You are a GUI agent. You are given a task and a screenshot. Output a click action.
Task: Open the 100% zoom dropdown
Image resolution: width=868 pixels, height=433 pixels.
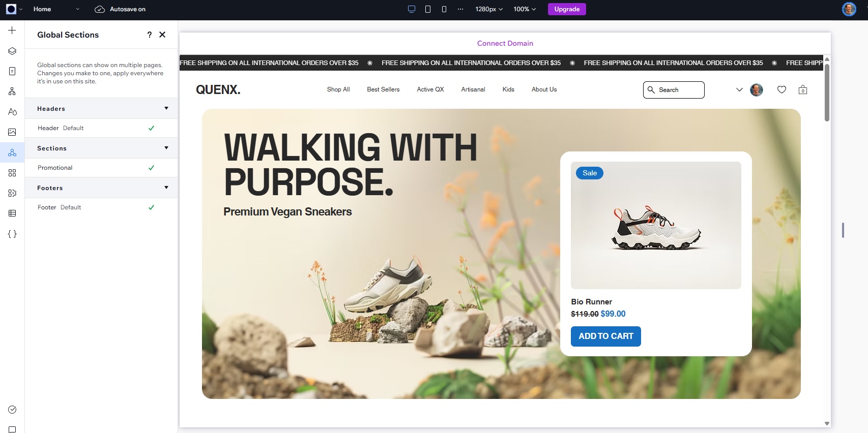pyautogui.click(x=525, y=9)
